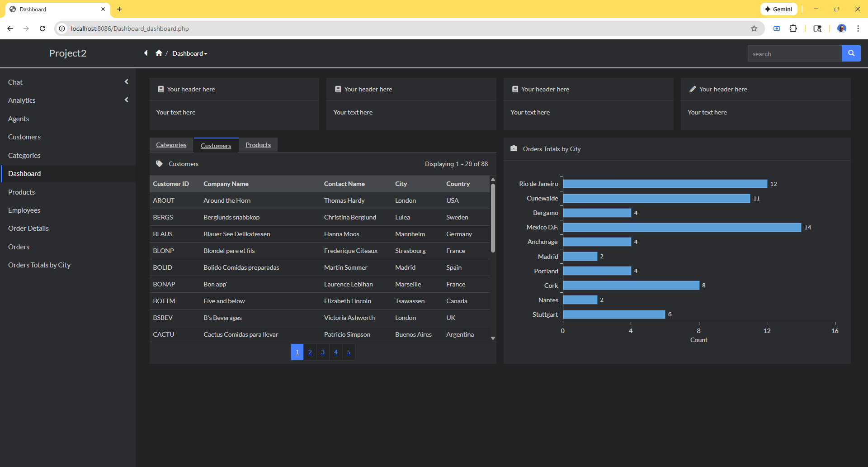
Task: Switch to the Products tab
Action: coord(258,145)
